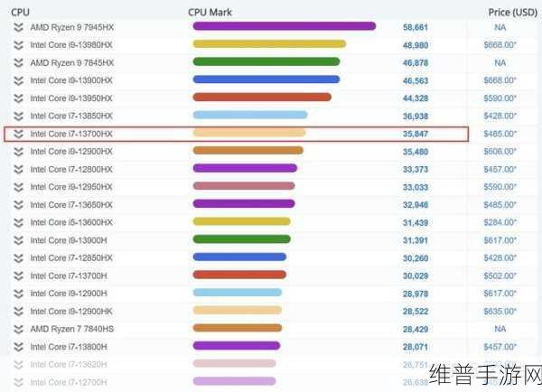Open the Intel Core i9-12900HK link
Screen dimensions: 542x392
(x=71, y=312)
